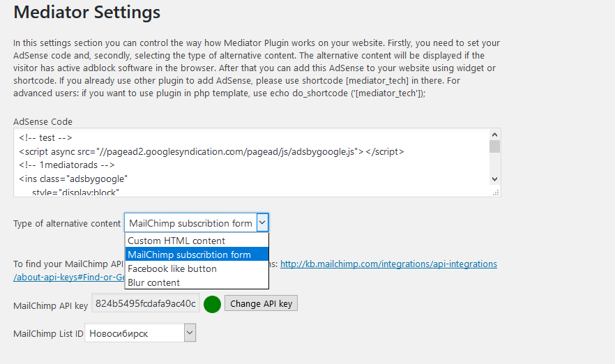Click the AdSense code scrollbar down arrow
This screenshot has height=364, width=615.
494,179
